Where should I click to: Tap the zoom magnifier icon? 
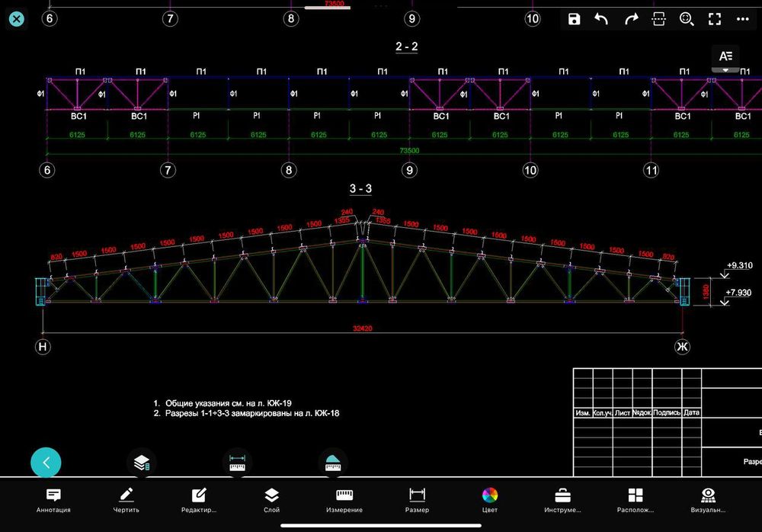pyautogui.click(x=687, y=19)
